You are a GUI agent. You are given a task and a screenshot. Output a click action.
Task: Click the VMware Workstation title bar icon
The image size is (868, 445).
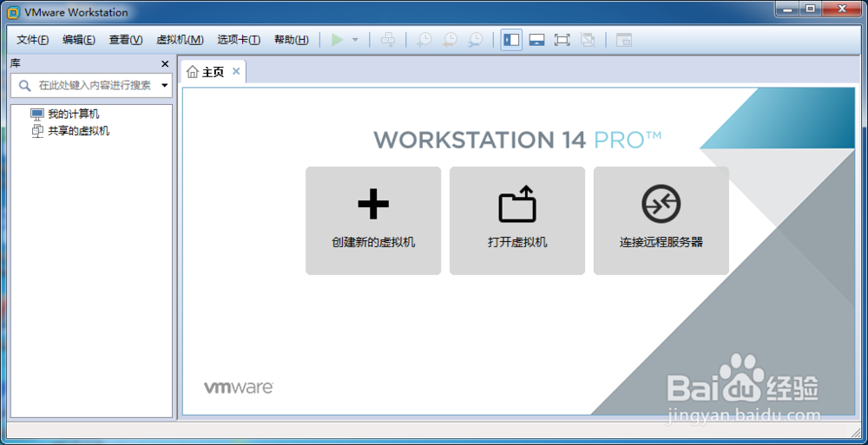[14, 13]
